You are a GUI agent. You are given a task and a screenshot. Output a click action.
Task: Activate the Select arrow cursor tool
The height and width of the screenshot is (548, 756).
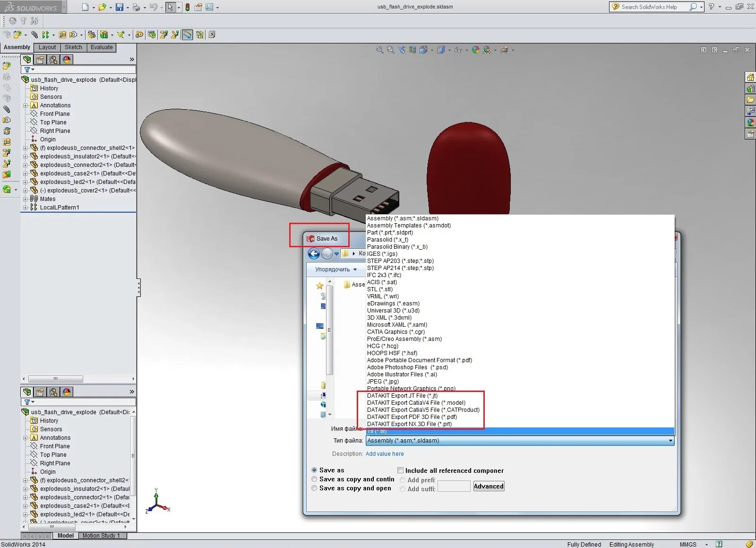(170, 7)
